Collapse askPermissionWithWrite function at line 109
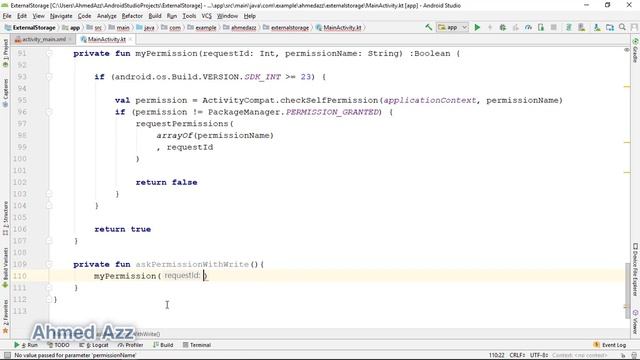Viewport: 640px width, 360px height. point(49,264)
